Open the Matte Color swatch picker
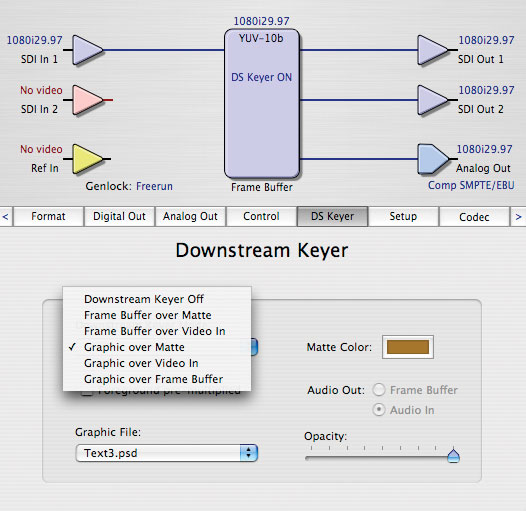 (408, 347)
